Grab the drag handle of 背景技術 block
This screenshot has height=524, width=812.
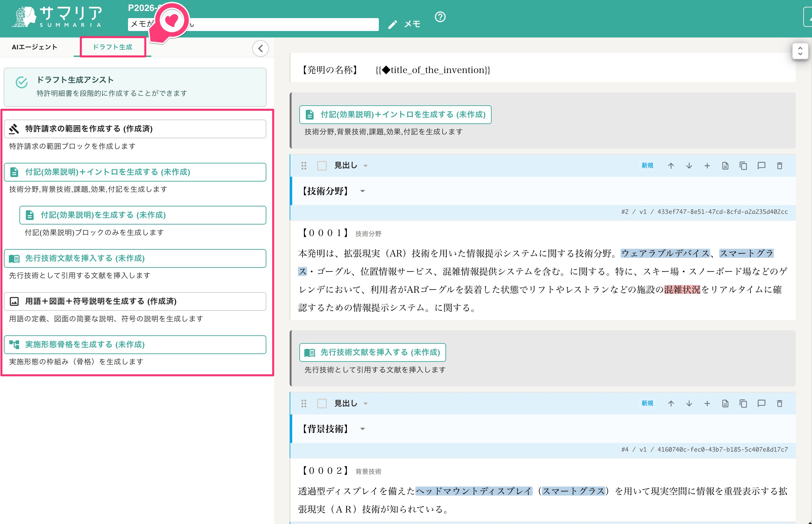304,403
